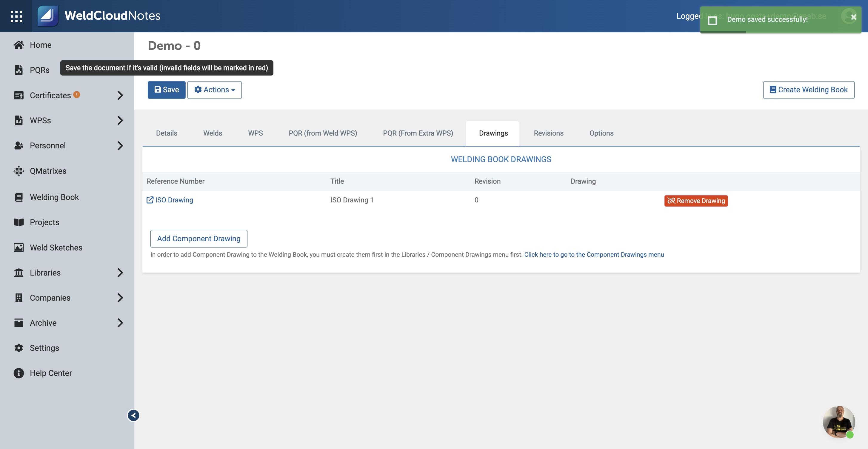Switch to the Welds tab
Screen dimensions: 868x449
coord(213,133)
